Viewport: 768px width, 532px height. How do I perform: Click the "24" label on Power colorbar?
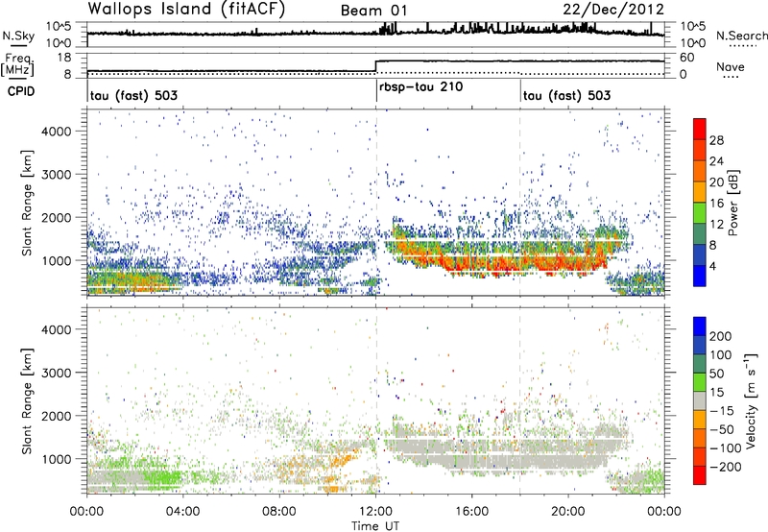tap(716, 161)
